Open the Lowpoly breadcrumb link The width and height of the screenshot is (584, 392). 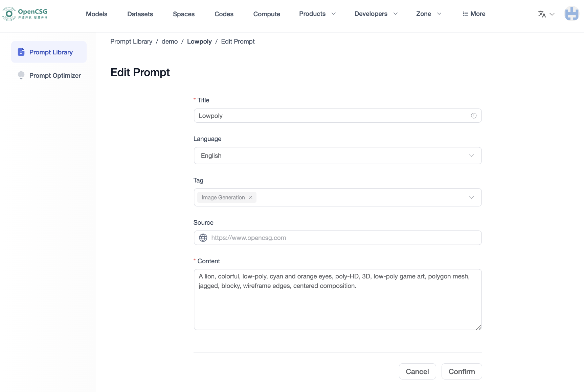pyautogui.click(x=199, y=41)
